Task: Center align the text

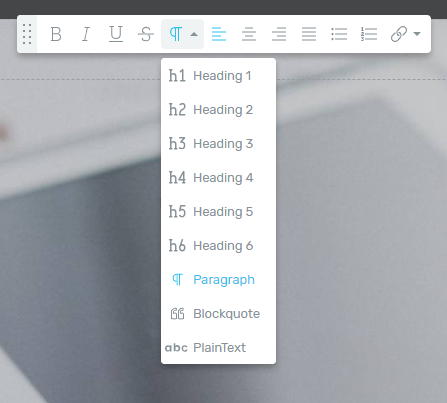Action: pos(249,34)
